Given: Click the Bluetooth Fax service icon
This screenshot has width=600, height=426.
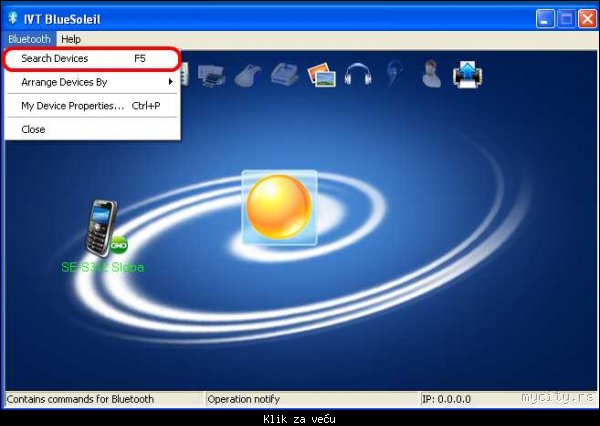Looking at the screenshot, I should click(285, 75).
